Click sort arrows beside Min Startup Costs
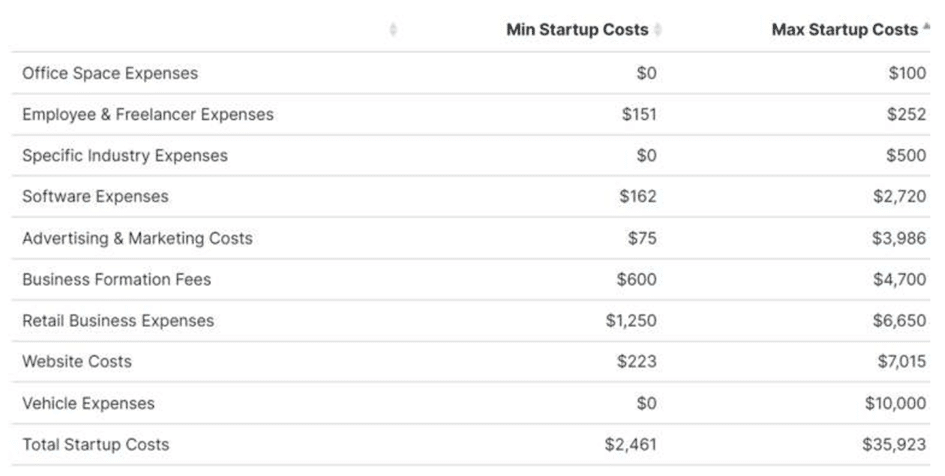The width and height of the screenshot is (945, 476). (658, 30)
